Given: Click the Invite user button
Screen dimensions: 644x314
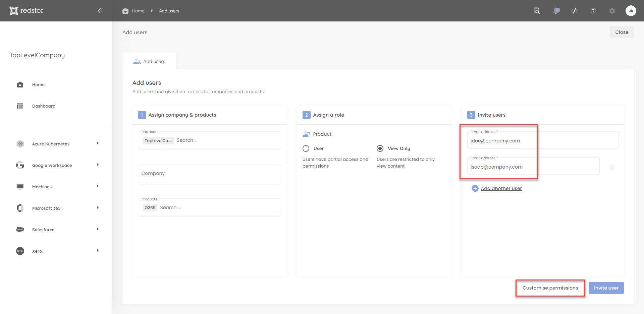Looking at the screenshot, I should 606,288.
